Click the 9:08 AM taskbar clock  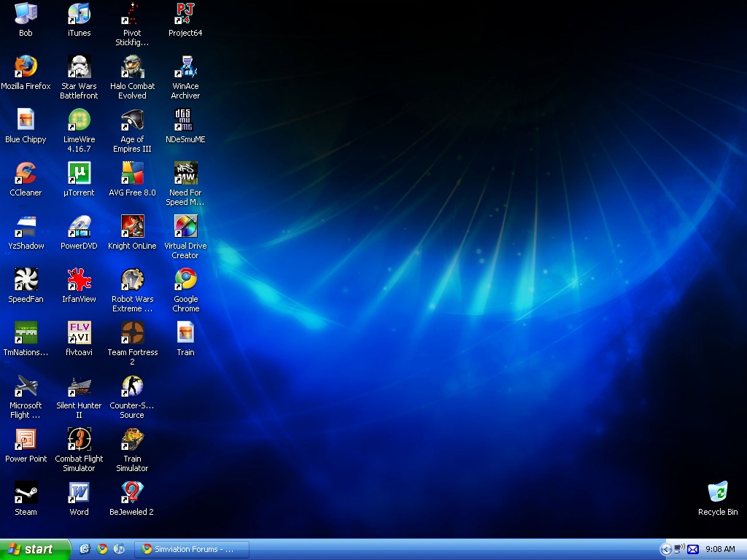pos(720,549)
